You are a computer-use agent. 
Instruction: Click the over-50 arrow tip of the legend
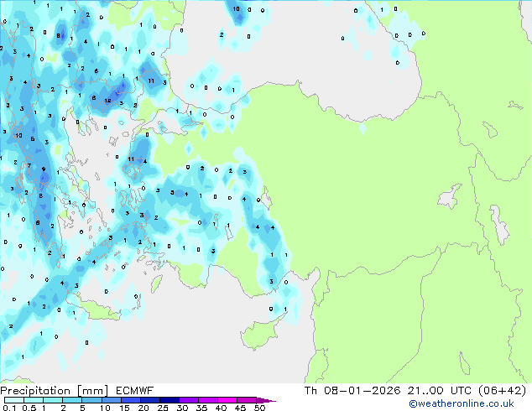coord(266,400)
